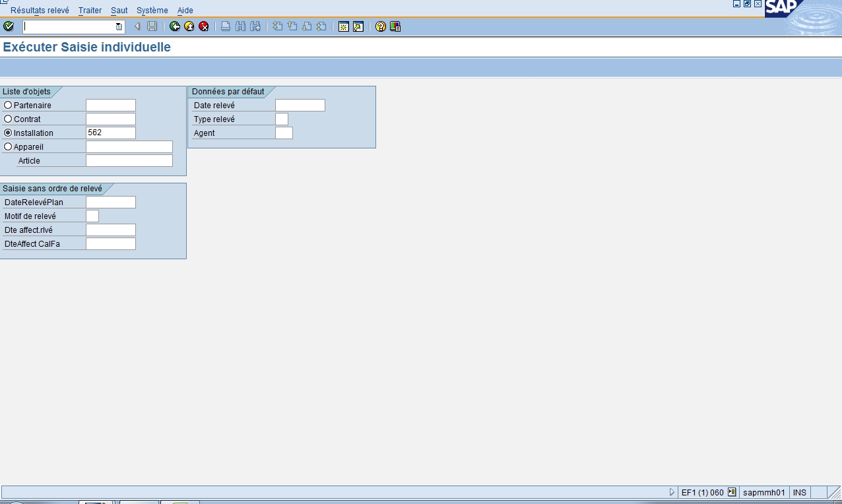Screen dimensions: 842x504
Task: Click the Date relevé input field
Action: click(300, 106)
